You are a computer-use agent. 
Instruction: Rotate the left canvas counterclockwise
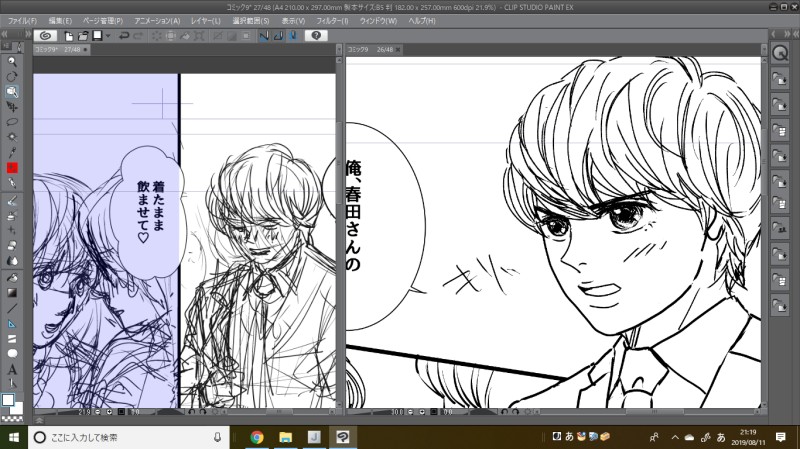pyautogui.click(x=191, y=412)
